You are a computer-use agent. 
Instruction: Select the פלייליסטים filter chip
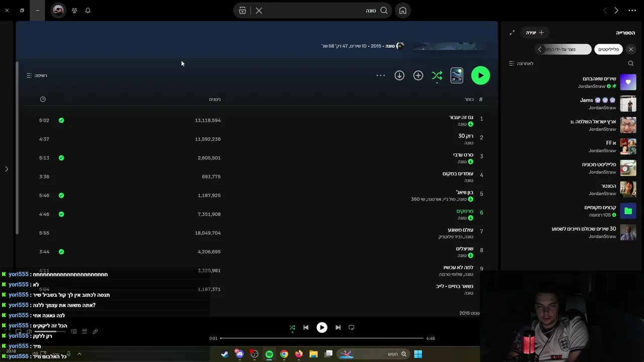click(608, 49)
